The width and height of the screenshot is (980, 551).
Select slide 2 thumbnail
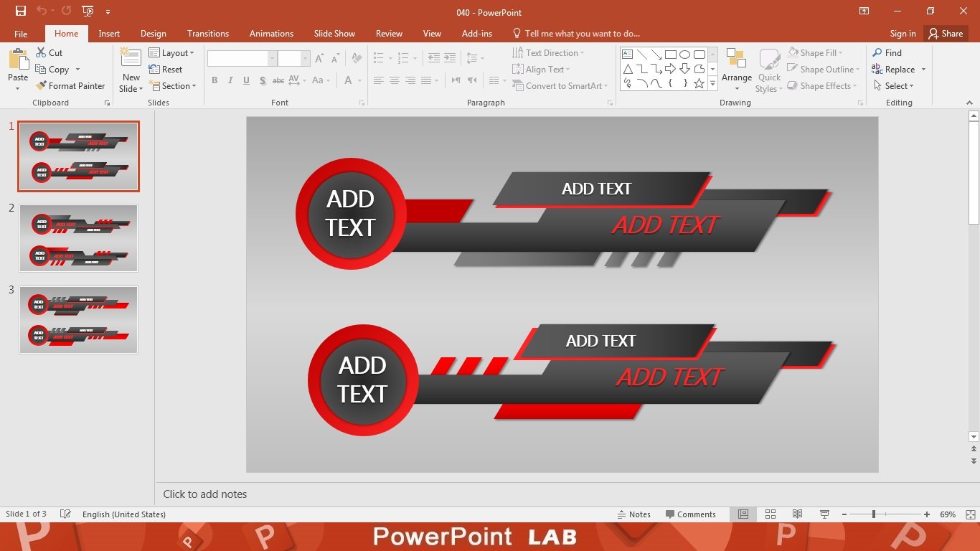click(x=78, y=238)
